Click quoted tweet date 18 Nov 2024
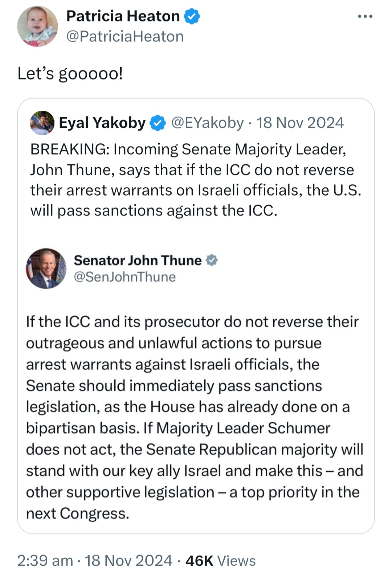The image size is (392, 578). click(x=300, y=123)
